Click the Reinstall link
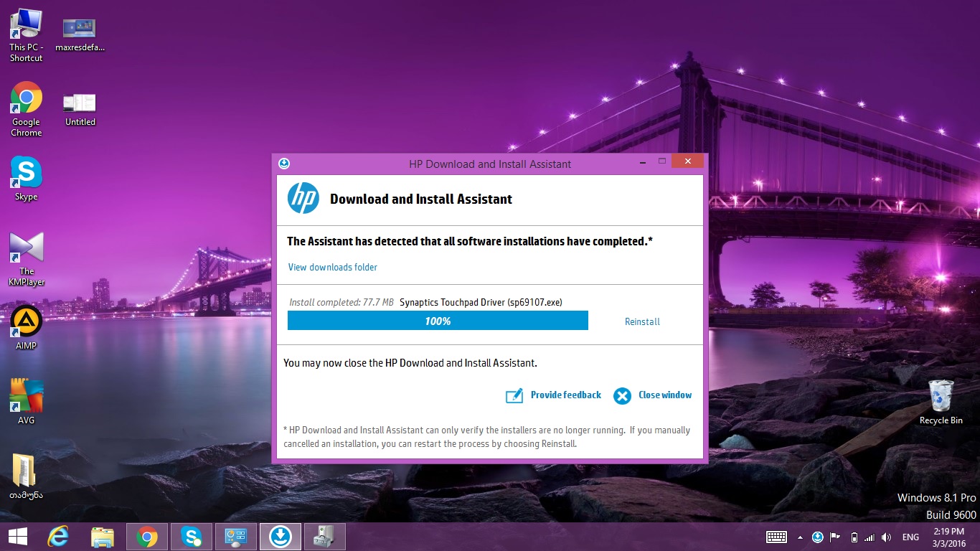This screenshot has width=980, height=551. [642, 321]
